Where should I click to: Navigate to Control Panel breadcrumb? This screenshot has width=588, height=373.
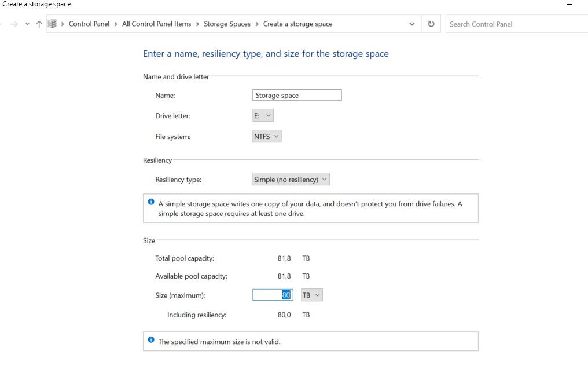[89, 24]
